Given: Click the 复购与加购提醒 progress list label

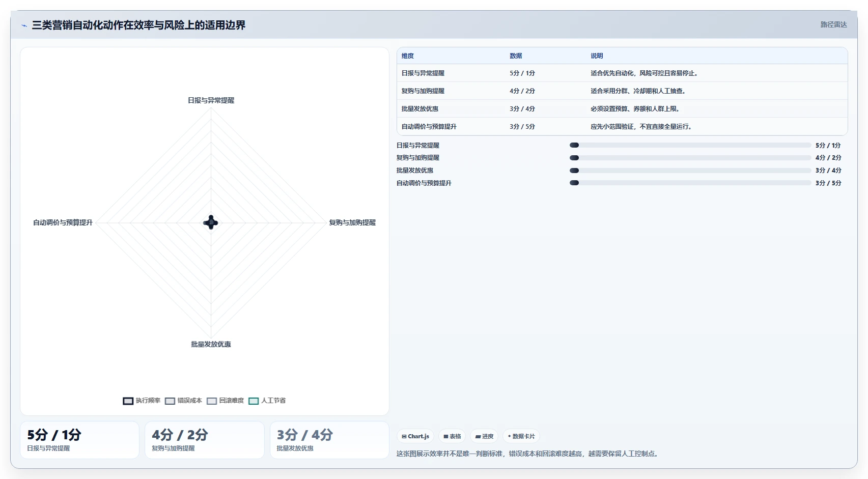Looking at the screenshot, I should tap(418, 158).
